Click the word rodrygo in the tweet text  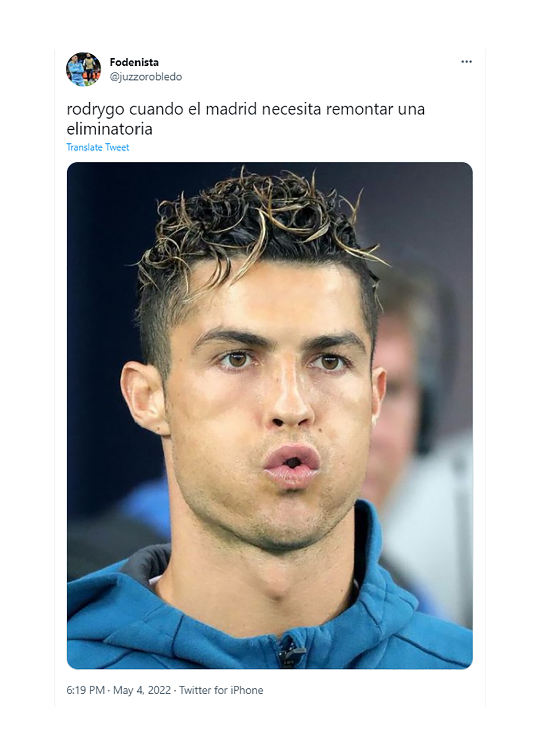(x=95, y=110)
